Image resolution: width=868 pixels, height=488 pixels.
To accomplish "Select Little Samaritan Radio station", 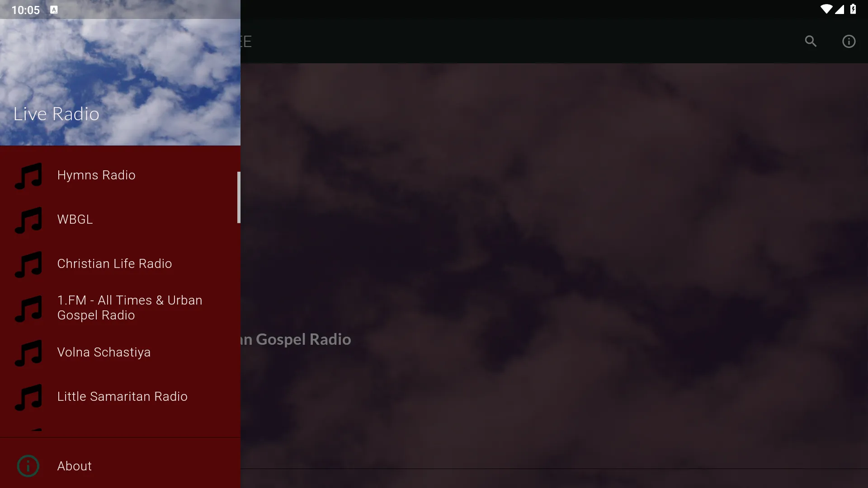I will click(x=122, y=396).
